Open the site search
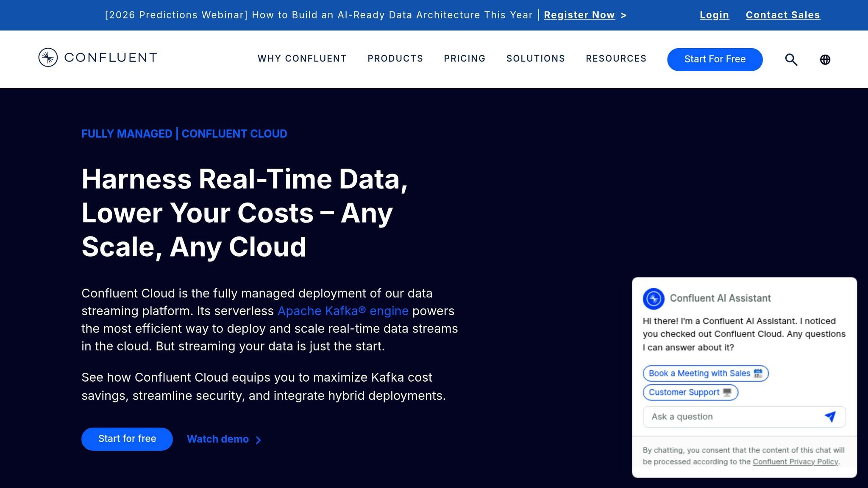The height and width of the screenshot is (488, 868). [790, 59]
